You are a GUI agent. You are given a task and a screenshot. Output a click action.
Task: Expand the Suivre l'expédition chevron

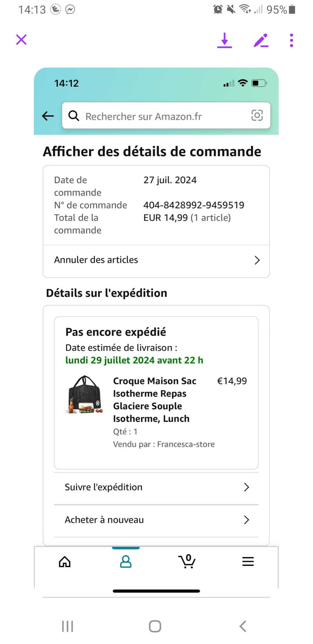[246, 487]
